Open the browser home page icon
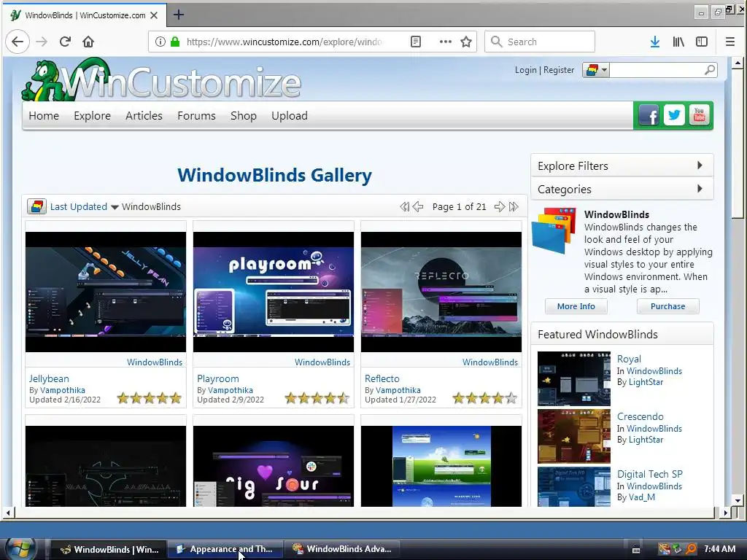The height and width of the screenshot is (560, 747). 88,42
